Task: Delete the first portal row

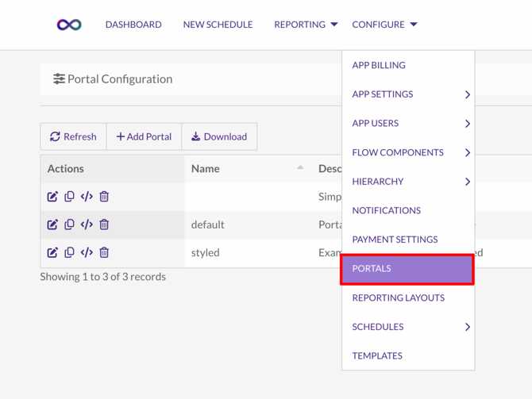Action: coord(104,197)
